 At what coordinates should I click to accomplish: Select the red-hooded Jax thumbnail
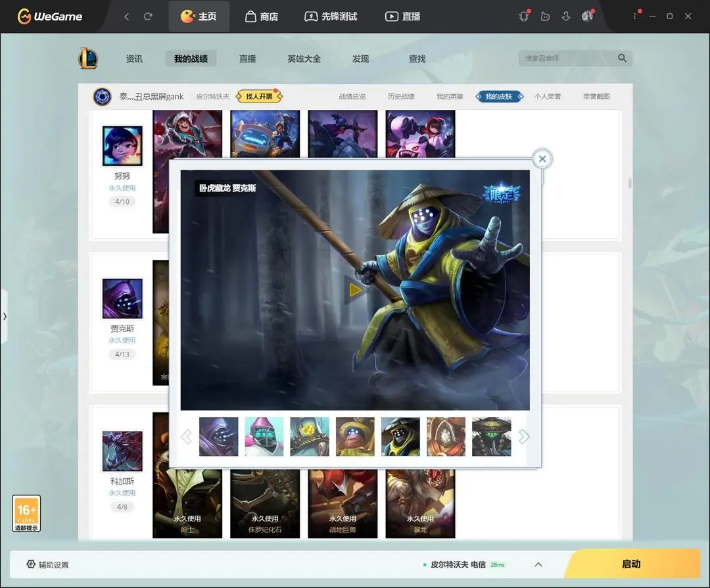pos(446,437)
